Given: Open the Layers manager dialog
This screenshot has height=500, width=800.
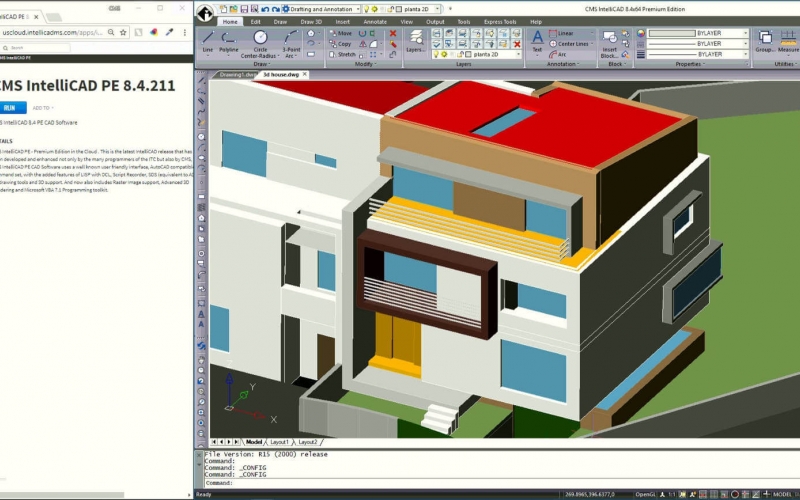Looking at the screenshot, I should [x=416, y=41].
